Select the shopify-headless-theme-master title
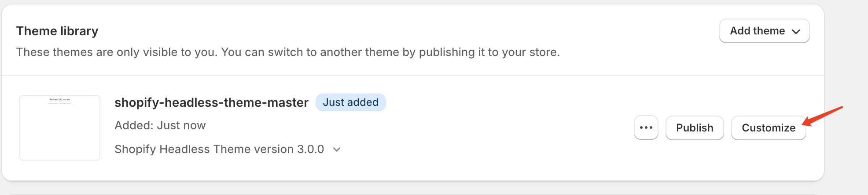Image resolution: width=868 pixels, height=195 pixels. click(x=211, y=102)
